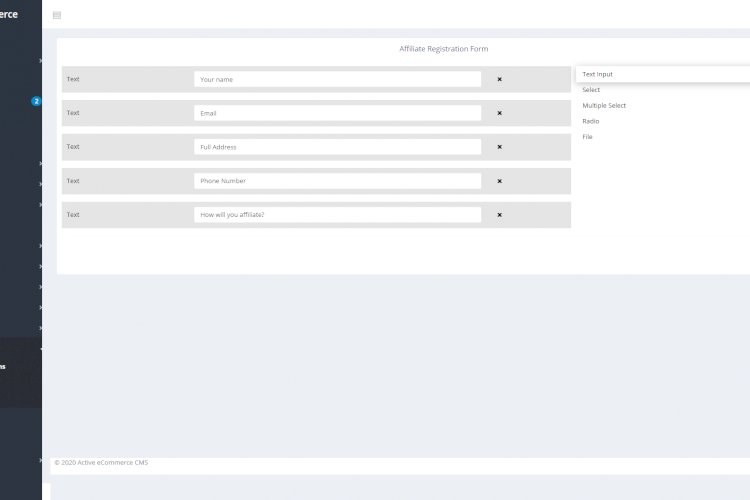This screenshot has height=500, width=750.
Task: Remove the Full Address field row
Action: tap(499, 147)
